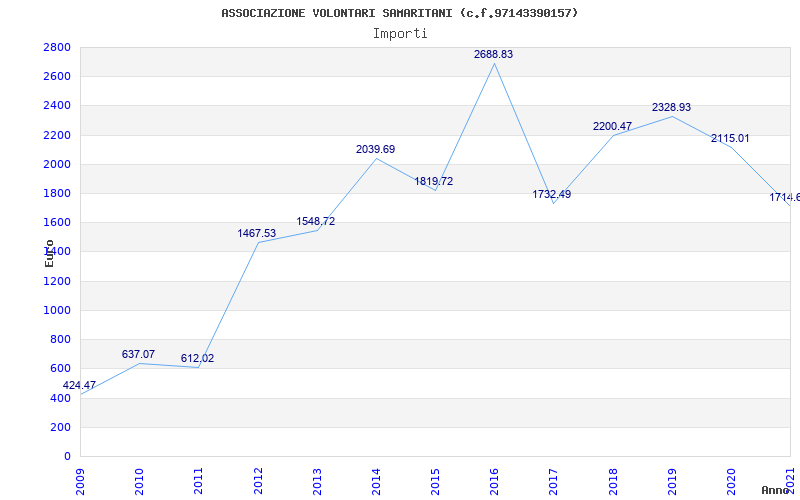Screen dimensions: 800x500
Task: Click y-axis tick 1200
Action: (x=57, y=281)
